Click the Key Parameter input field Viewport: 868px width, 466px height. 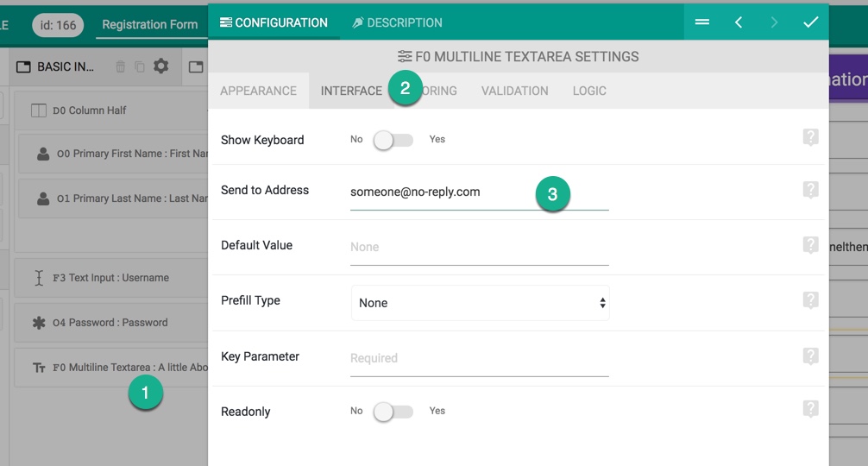480,359
